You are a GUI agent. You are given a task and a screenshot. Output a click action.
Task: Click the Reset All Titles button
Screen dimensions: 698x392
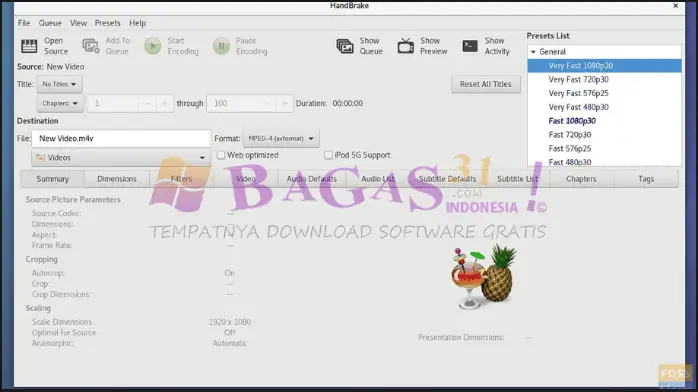[486, 84]
